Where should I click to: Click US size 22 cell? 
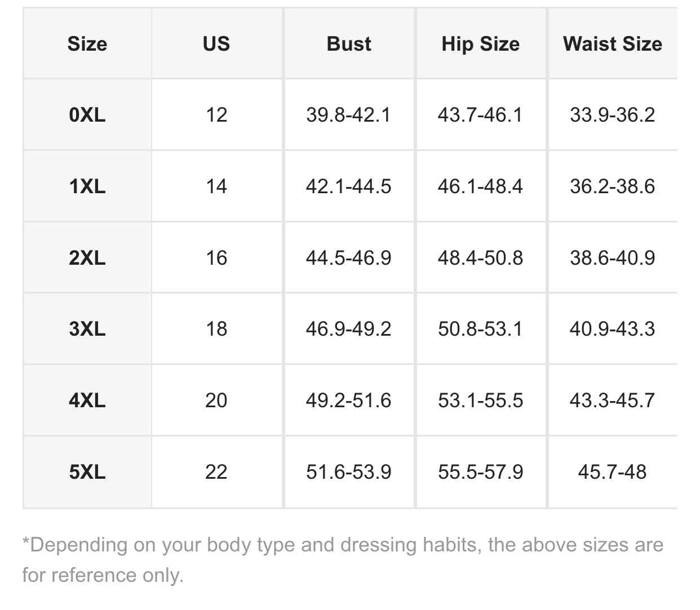(x=216, y=472)
